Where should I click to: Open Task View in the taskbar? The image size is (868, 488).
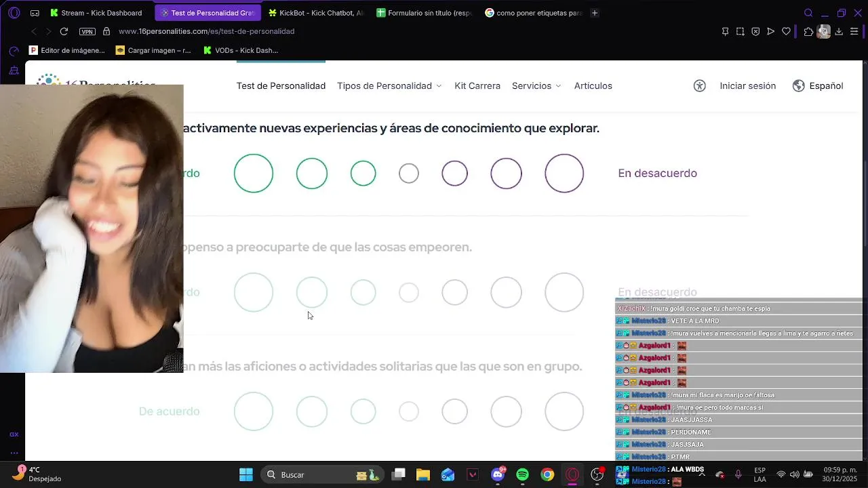399,474
